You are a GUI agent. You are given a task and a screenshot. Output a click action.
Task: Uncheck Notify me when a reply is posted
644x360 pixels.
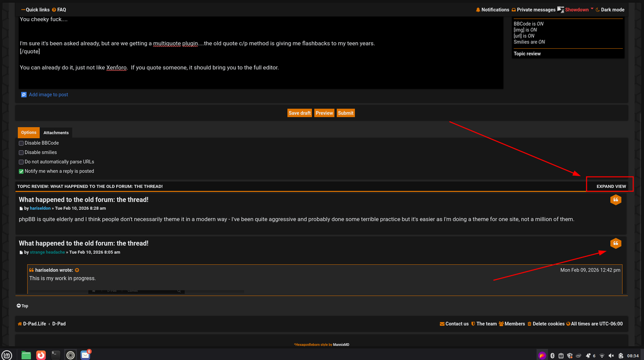click(x=21, y=171)
